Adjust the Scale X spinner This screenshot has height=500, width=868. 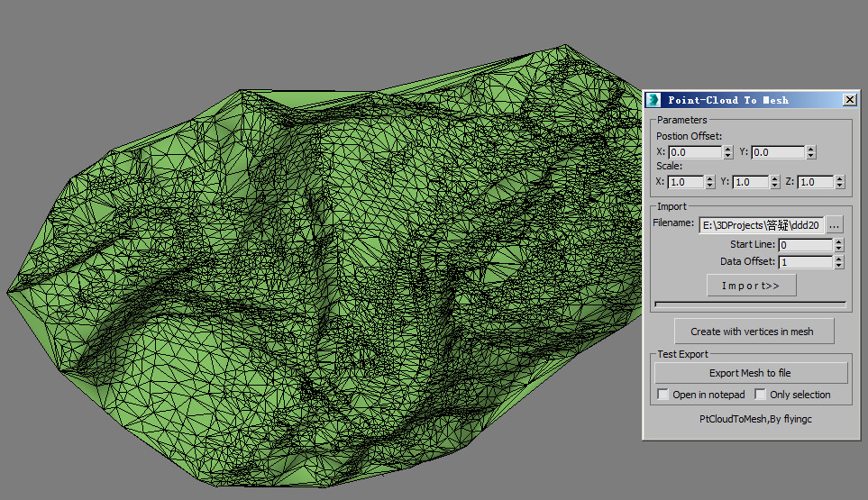(x=710, y=182)
